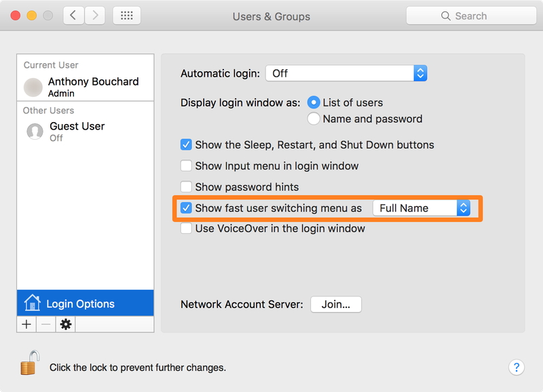Image resolution: width=543 pixels, height=392 pixels.
Task: Uncheck Show the Sleep, Restart, Shut Down buttons
Action: [186, 144]
